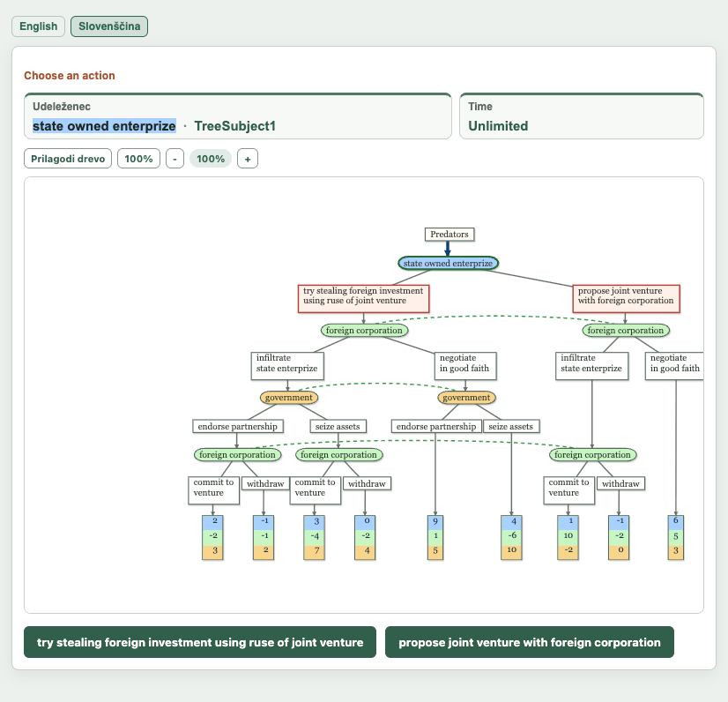Click the 'Time' panel label
The height and width of the screenshot is (702, 728).
[x=480, y=107]
